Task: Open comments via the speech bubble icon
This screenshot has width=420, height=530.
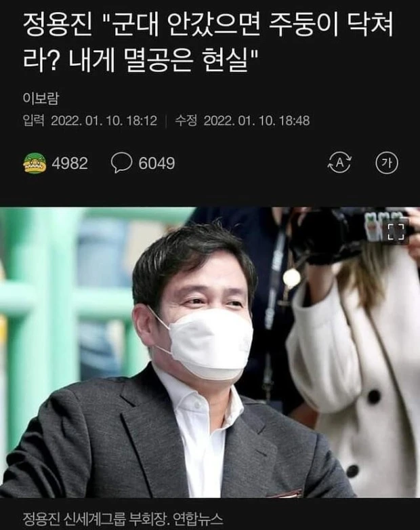Action: pos(121,163)
